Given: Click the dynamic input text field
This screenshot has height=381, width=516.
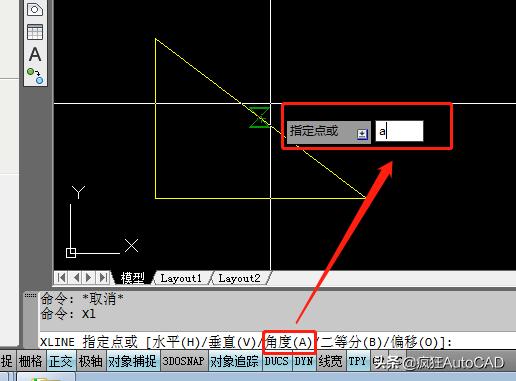Looking at the screenshot, I should tap(399, 131).
